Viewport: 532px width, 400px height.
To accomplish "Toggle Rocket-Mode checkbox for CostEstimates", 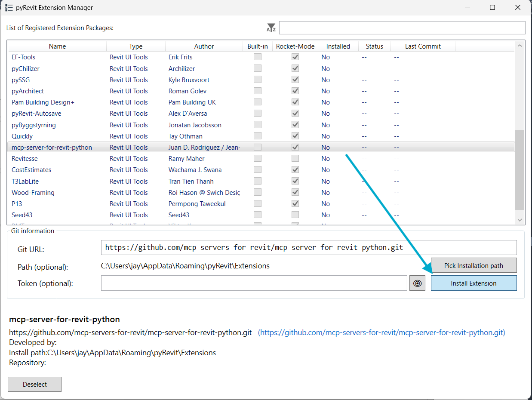I will click(295, 169).
